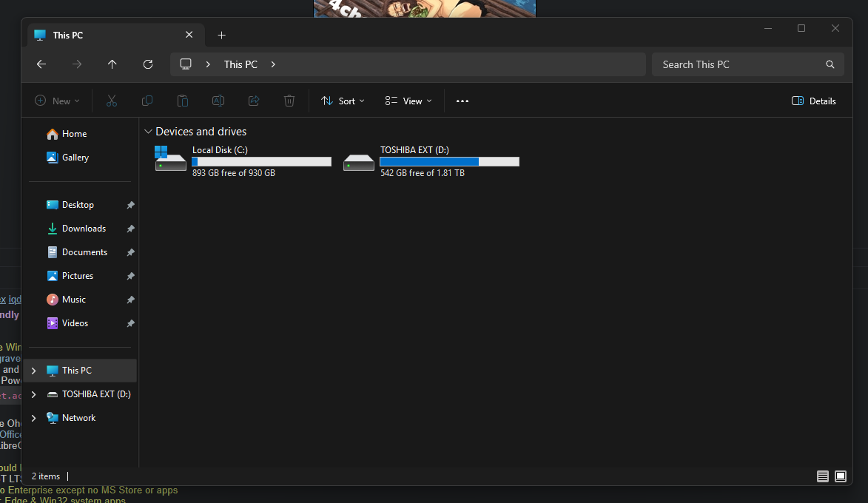Go up one folder level
This screenshot has height=503, width=868.
(x=112, y=64)
